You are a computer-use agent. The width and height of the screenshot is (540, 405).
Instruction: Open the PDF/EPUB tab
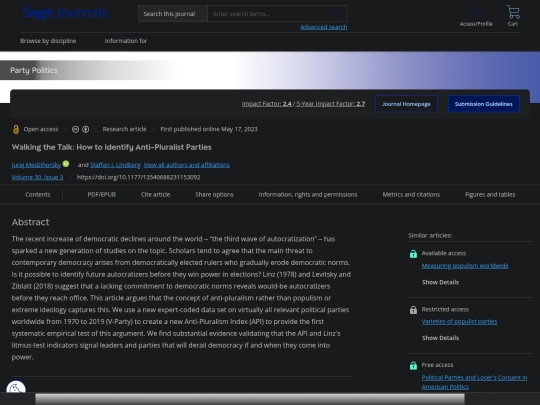pos(102,195)
